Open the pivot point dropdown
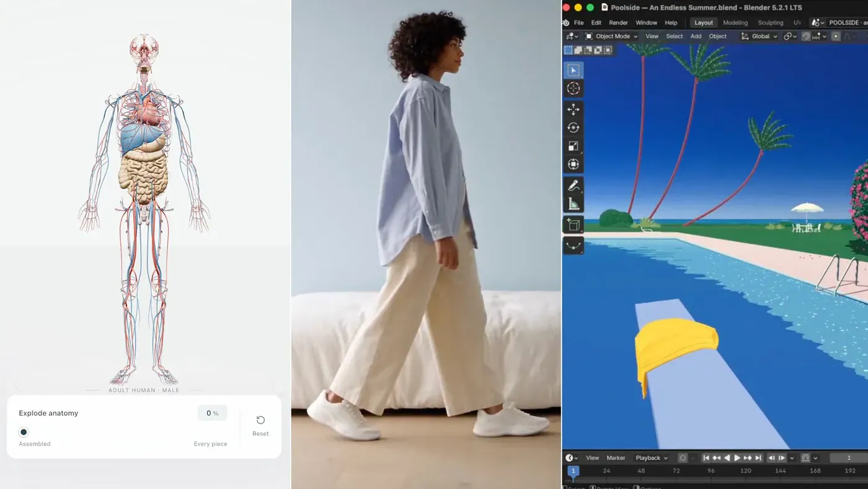This screenshot has height=489, width=868. coord(790,37)
